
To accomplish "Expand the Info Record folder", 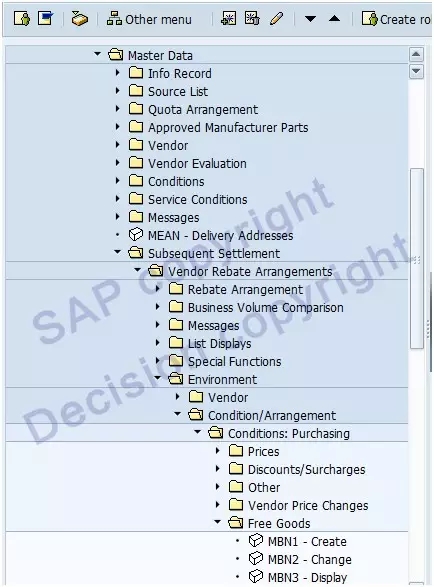I will click(118, 73).
